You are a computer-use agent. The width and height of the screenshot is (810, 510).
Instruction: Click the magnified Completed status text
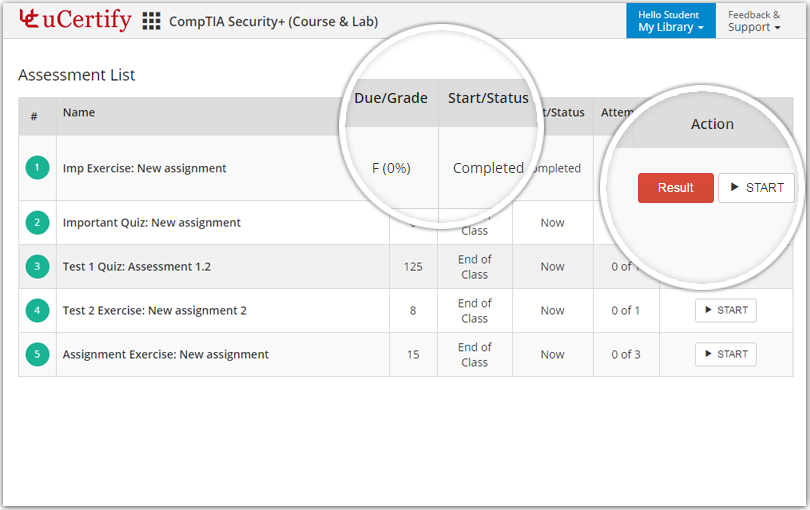[x=488, y=168]
